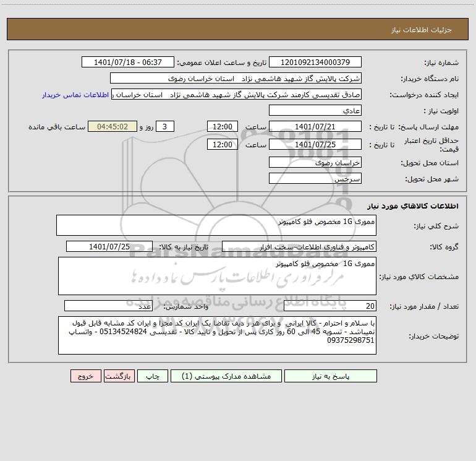This screenshot has height=461, width=476.
Task: Click the goods specifications text area
Action: click(x=217, y=276)
